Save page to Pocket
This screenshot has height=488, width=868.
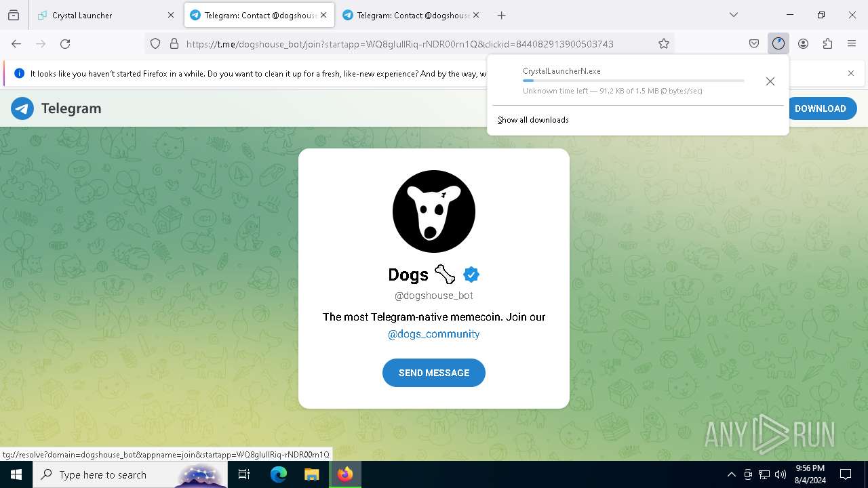[x=754, y=43]
